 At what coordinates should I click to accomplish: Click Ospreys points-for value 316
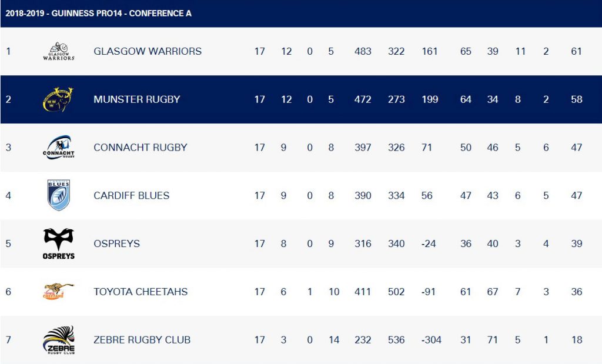point(363,243)
